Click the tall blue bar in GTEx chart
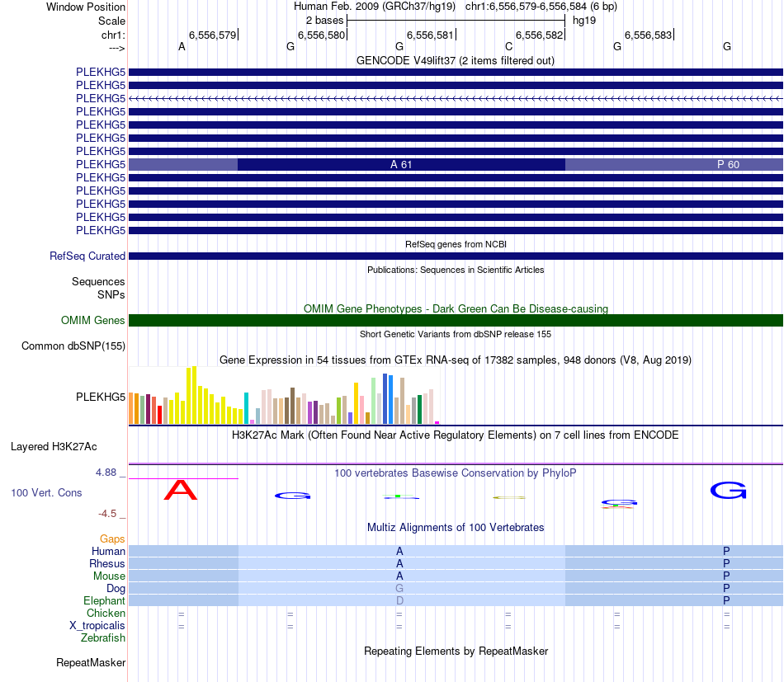Viewport: 784px width, 682px height. click(x=385, y=398)
